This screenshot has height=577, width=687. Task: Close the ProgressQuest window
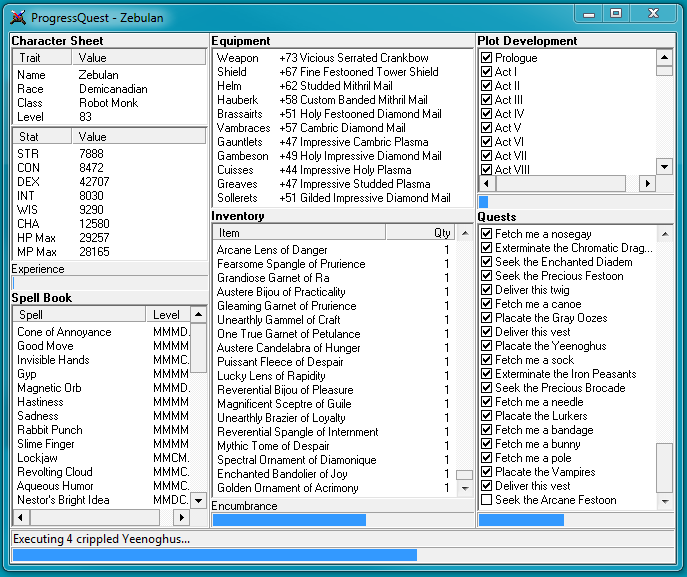653,14
